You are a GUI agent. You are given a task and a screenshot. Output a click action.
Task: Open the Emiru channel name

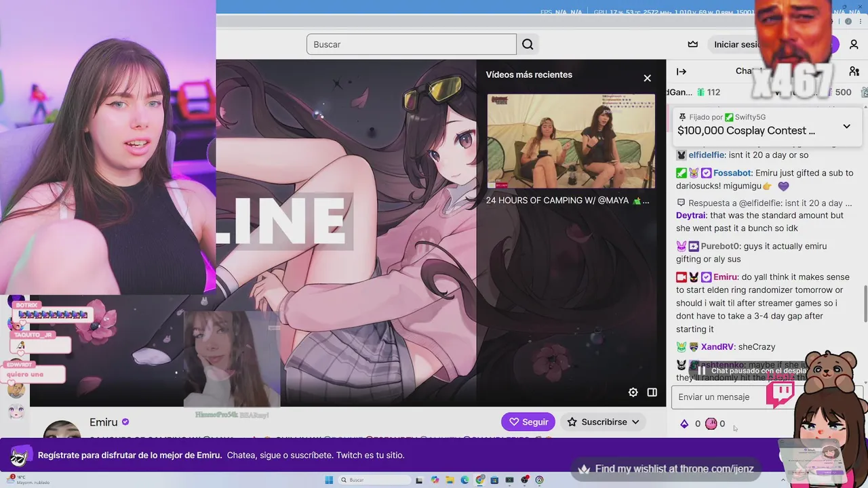pos(103,422)
